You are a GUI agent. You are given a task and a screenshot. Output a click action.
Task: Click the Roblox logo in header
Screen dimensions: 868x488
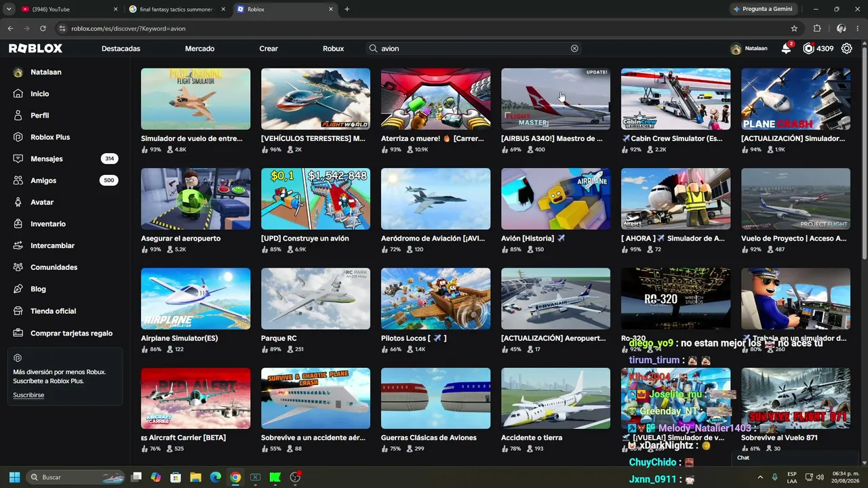[35, 49]
